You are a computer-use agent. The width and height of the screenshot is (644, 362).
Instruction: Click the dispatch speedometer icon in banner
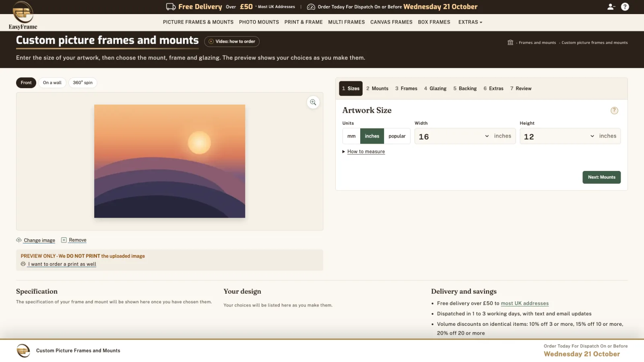pos(311,7)
